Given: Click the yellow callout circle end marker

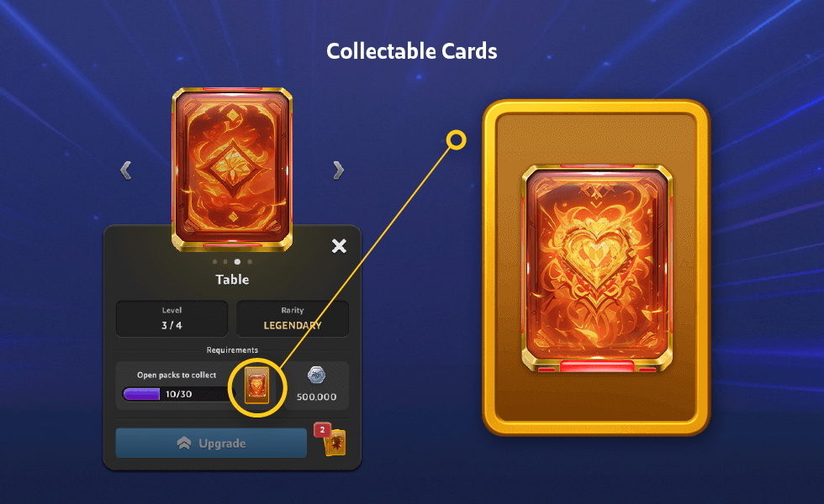Looking at the screenshot, I should [456, 140].
